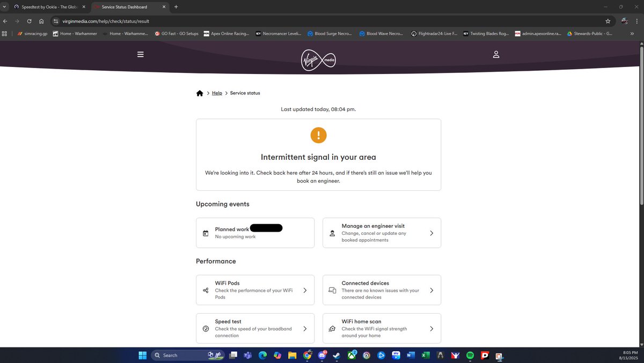Open the simracing.gp bookmark
The height and width of the screenshot is (363, 644).
click(x=33, y=33)
